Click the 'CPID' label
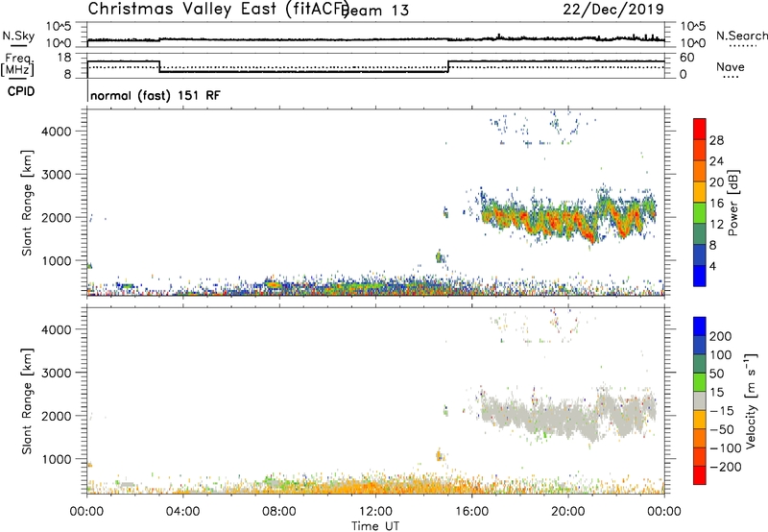Image resolution: width=768 pixels, height=532 pixels. [21, 91]
